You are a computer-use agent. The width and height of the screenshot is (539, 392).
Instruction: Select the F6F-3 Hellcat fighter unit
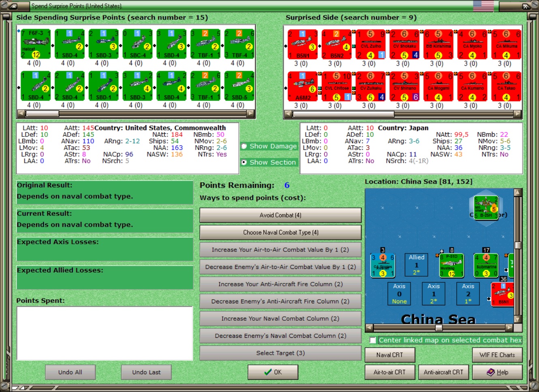[36, 44]
